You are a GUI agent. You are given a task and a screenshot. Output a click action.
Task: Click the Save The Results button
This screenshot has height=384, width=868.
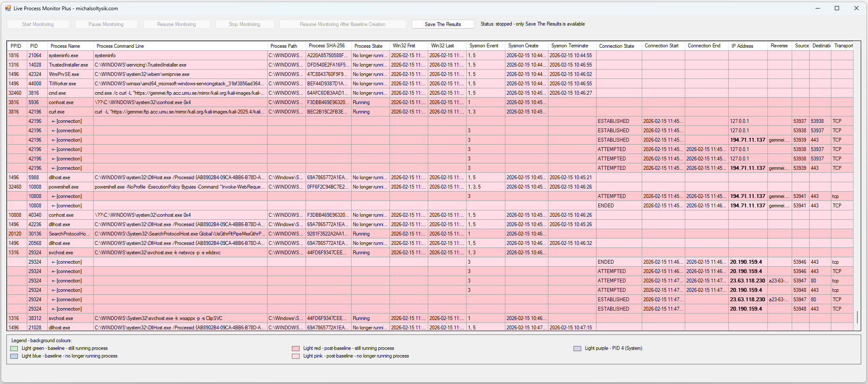[x=443, y=24]
